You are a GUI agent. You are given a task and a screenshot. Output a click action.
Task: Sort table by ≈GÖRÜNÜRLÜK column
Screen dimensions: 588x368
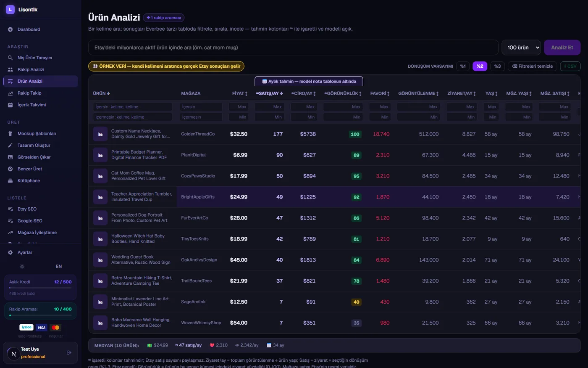tap(343, 93)
